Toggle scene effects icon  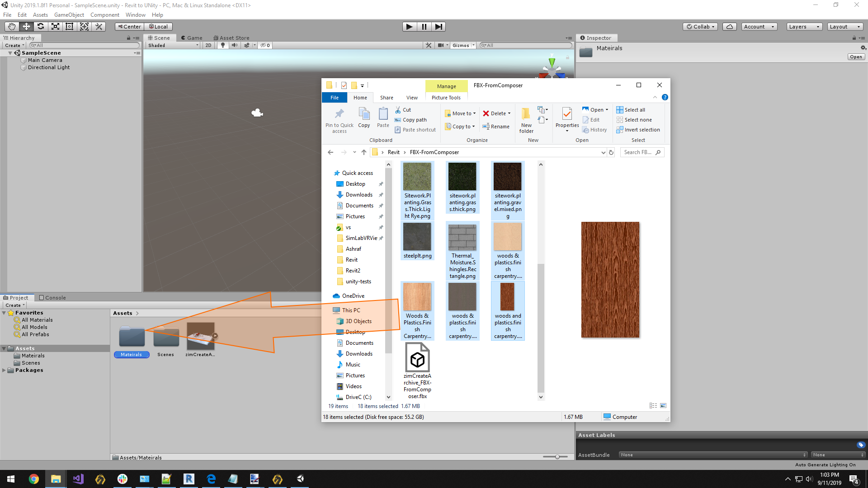(247, 45)
